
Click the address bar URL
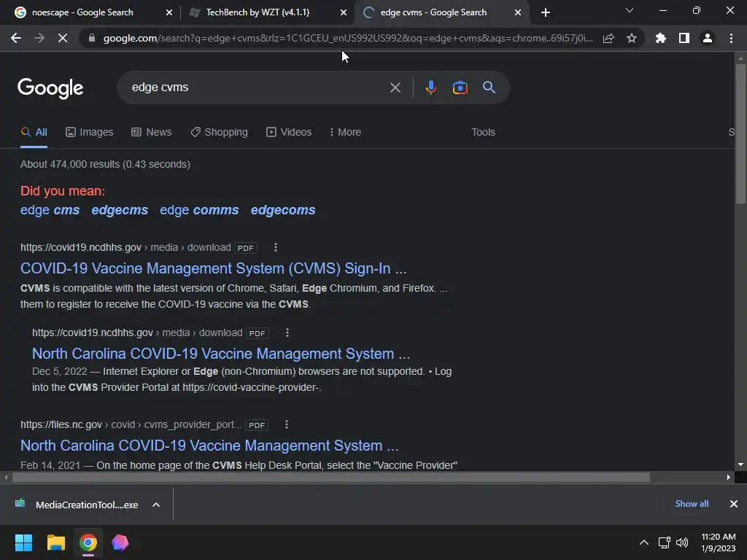(x=348, y=38)
